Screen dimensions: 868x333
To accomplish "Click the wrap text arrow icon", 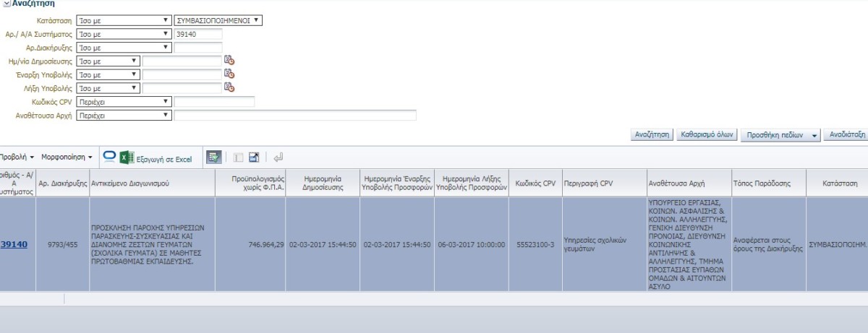I will 278,157.
